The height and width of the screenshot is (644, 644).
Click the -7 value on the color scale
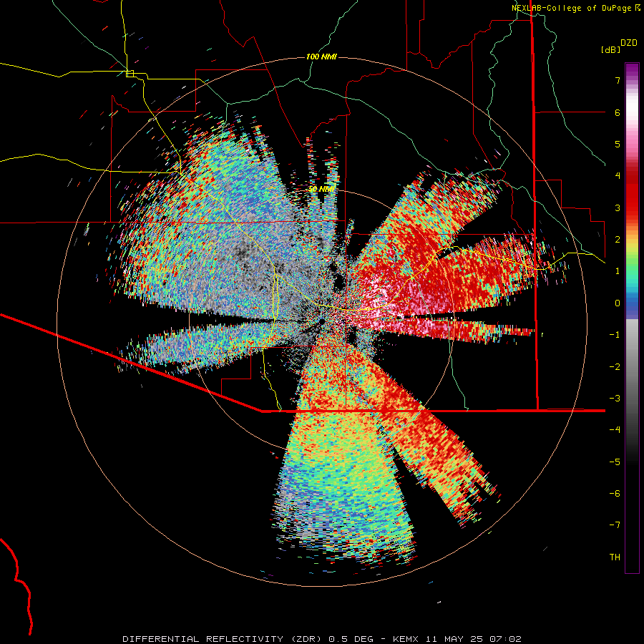pos(615,525)
